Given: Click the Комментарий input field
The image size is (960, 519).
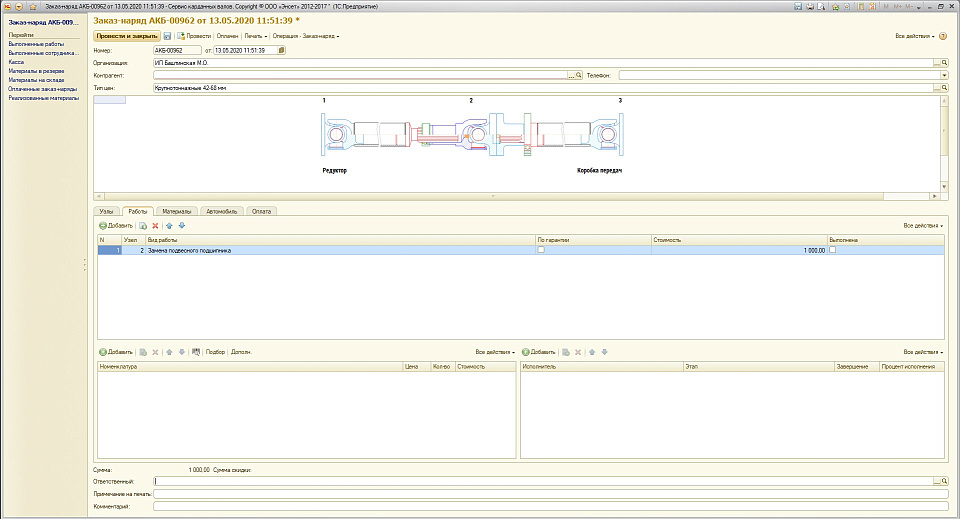Looking at the screenshot, I should [x=549, y=507].
